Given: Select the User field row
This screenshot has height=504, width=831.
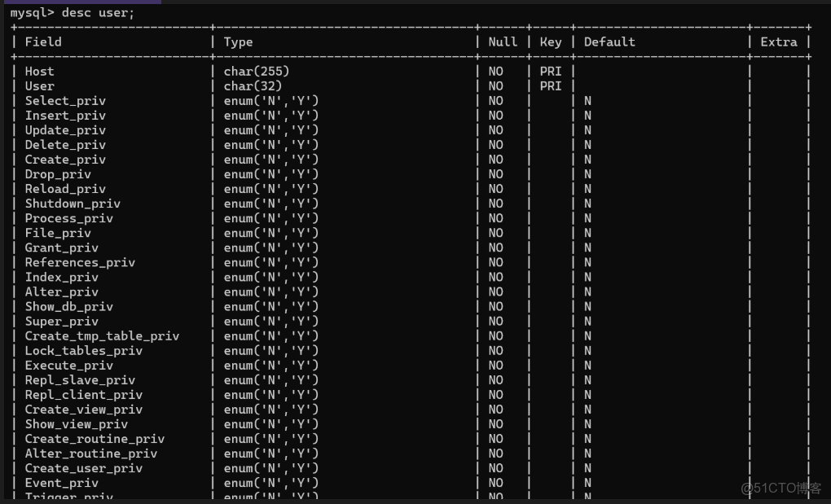Looking at the screenshot, I should click(x=39, y=85).
